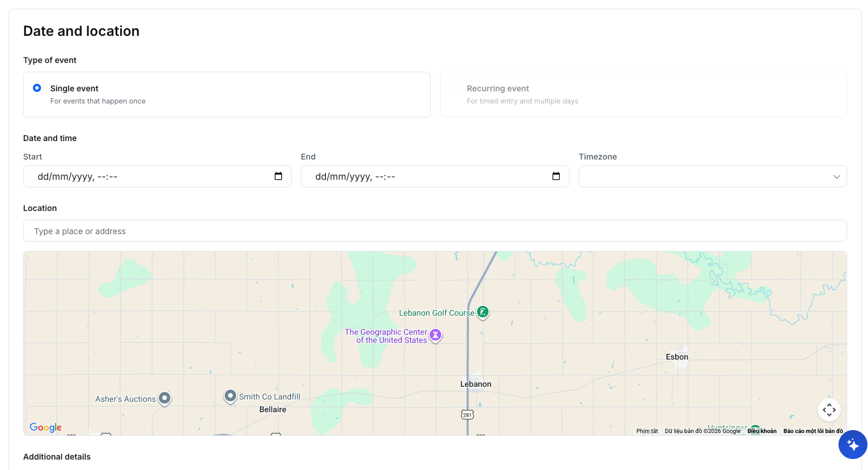This screenshot has height=470, width=868.
Task: Click the Lebanon town label on map
Action: coord(475,384)
